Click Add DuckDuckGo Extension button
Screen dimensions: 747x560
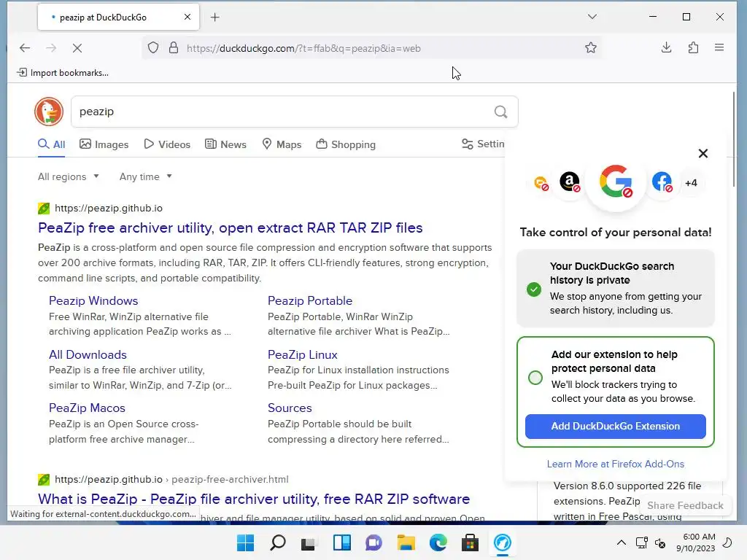click(616, 426)
